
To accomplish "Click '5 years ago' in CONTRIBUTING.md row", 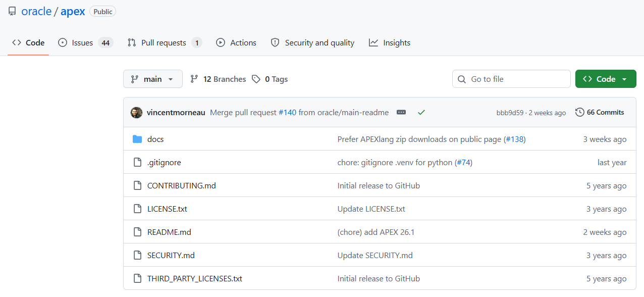I will click(606, 185).
